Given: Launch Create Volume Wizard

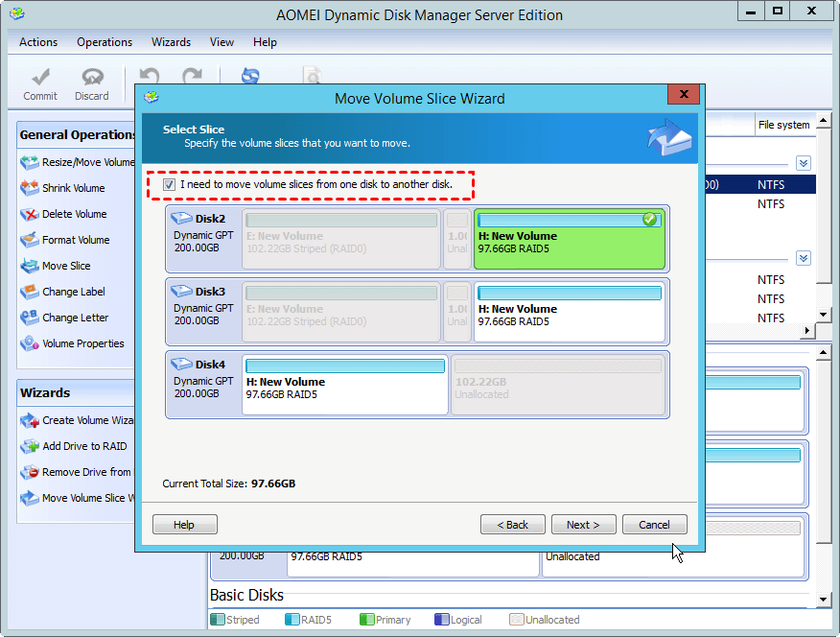Looking at the screenshot, I should (x=77, y=420).
